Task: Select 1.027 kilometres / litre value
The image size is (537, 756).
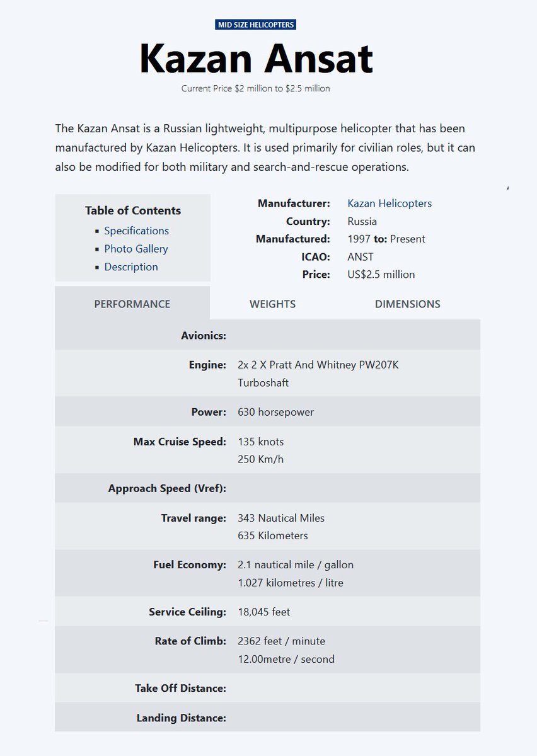Action: click(x=291, y=583)
